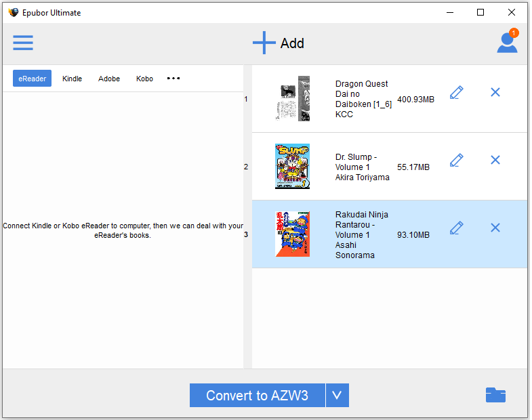This screenshot has width=532, height=420.
Task: Select the eReader tab
Action: [x=33, y=79]
